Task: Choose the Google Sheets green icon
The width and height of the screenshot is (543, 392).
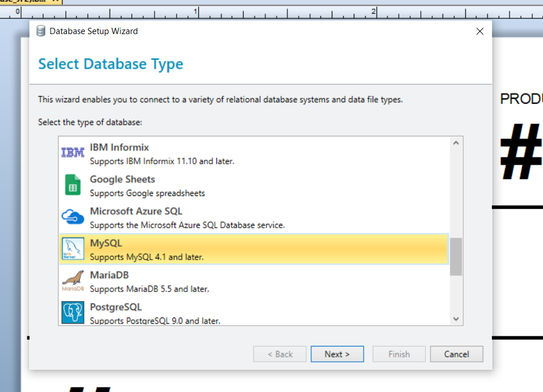Action: [73, 185]
